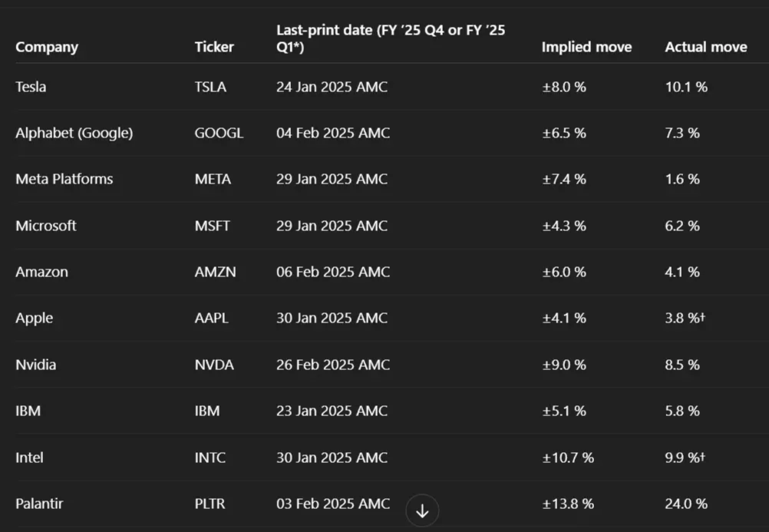Screen dimensions: 769x532
Task: Click the ±13.8 % implied move value
Action: pyautogui.click(x=568, y=504)
